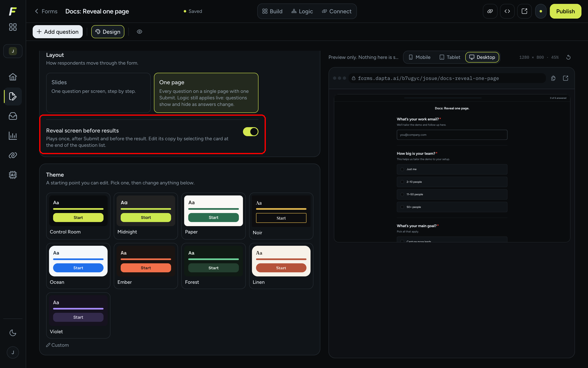This screenshot has width=588, height=368.
Task: Open the apps grid icon in sidebar
Action: pos(13,27)
